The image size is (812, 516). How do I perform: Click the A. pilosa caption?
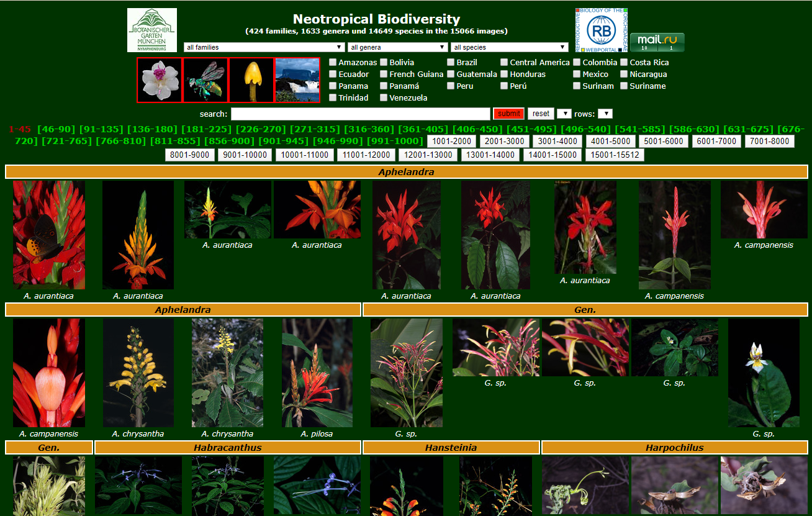[x=317, y=433]
